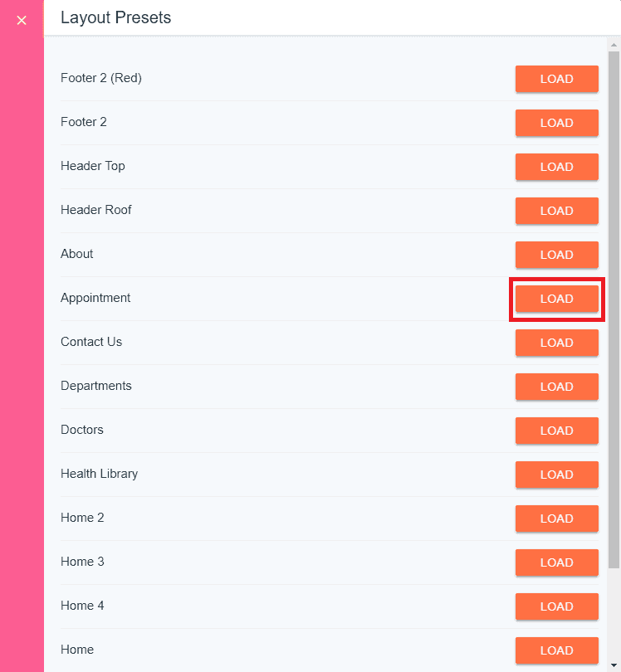This screenshot has height=672, width=621.
Task: Load the About layout preset
Action: pyautogui.click(x=556, y=255)
